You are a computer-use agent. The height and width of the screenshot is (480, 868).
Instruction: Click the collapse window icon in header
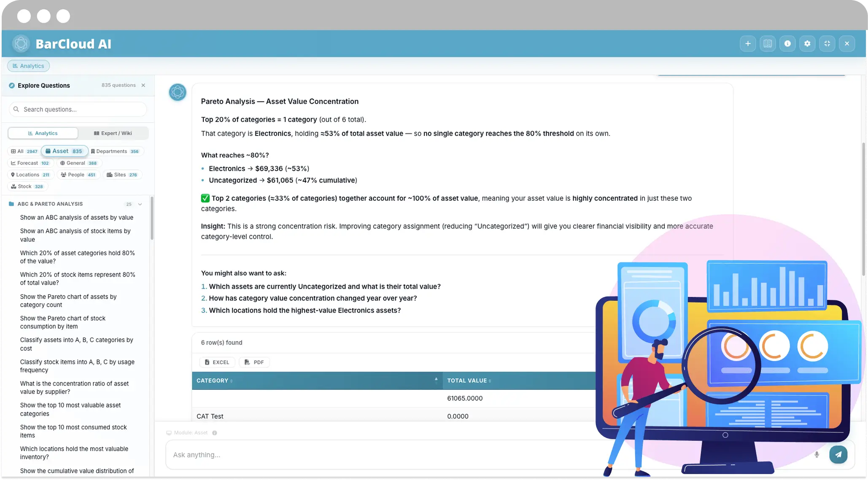coord(827,43)
